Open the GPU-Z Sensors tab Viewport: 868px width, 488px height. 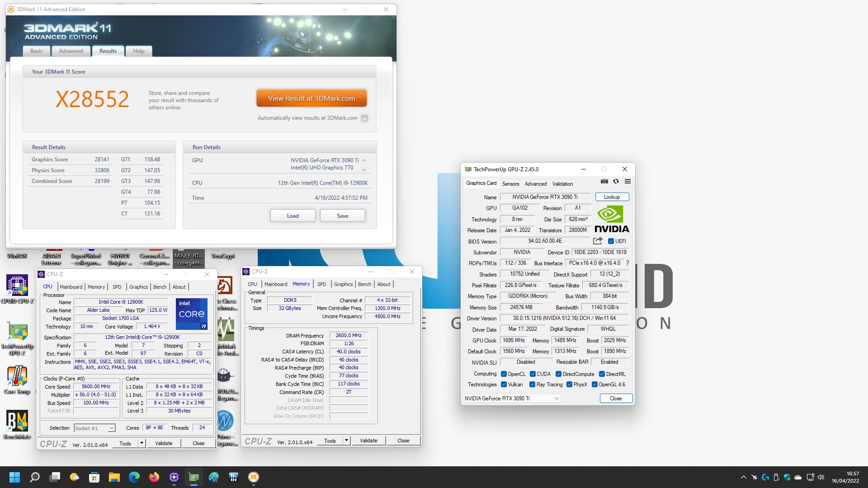(510, 184)
